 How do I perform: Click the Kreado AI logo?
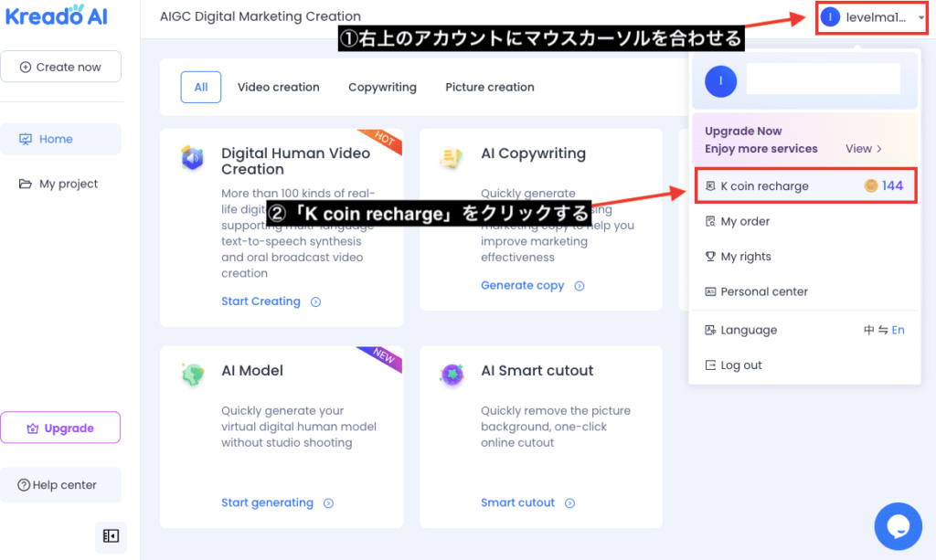(57, 16)
